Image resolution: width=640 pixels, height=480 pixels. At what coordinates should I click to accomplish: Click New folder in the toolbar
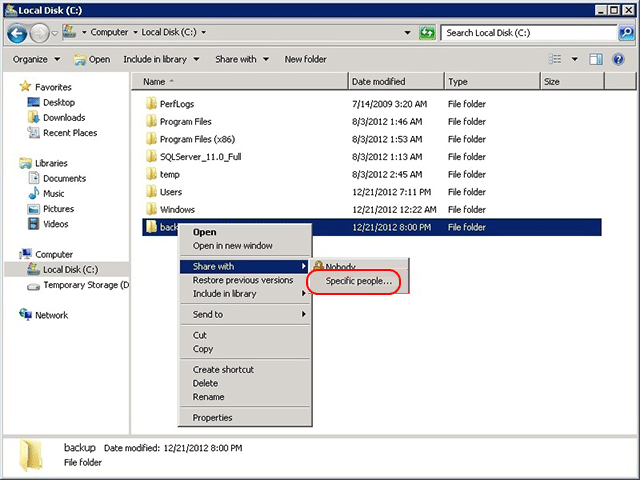tap(305, 59)
